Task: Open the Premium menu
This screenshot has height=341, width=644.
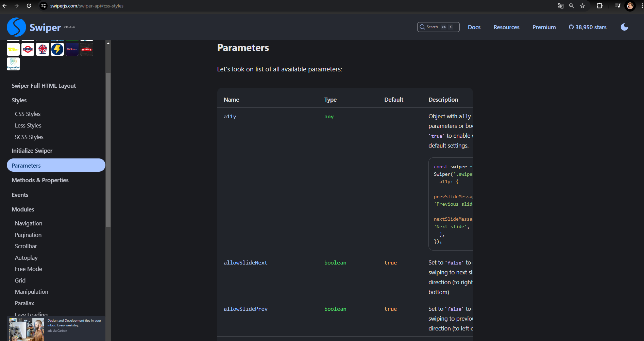Action: tap(544, 27)
